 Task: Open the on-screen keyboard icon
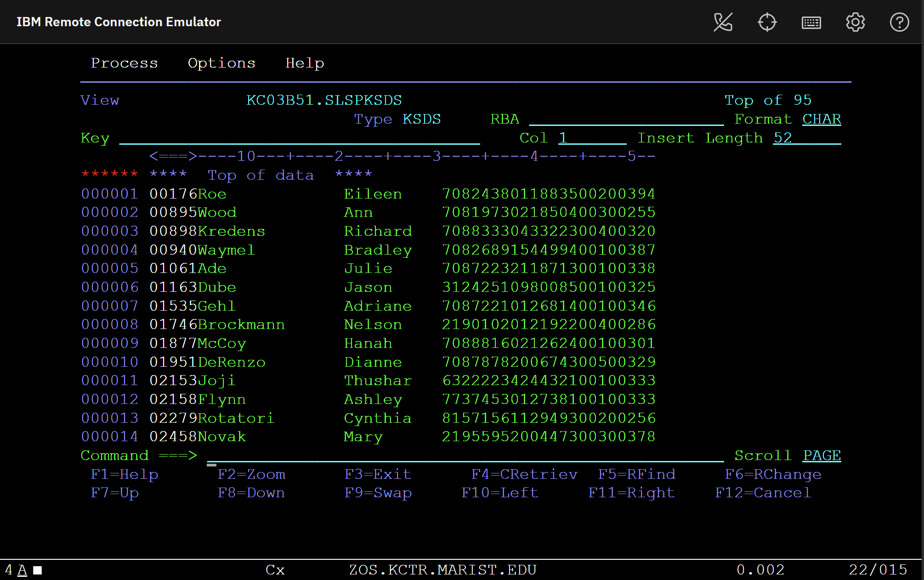pyautogui.click(x=811, y=22)
